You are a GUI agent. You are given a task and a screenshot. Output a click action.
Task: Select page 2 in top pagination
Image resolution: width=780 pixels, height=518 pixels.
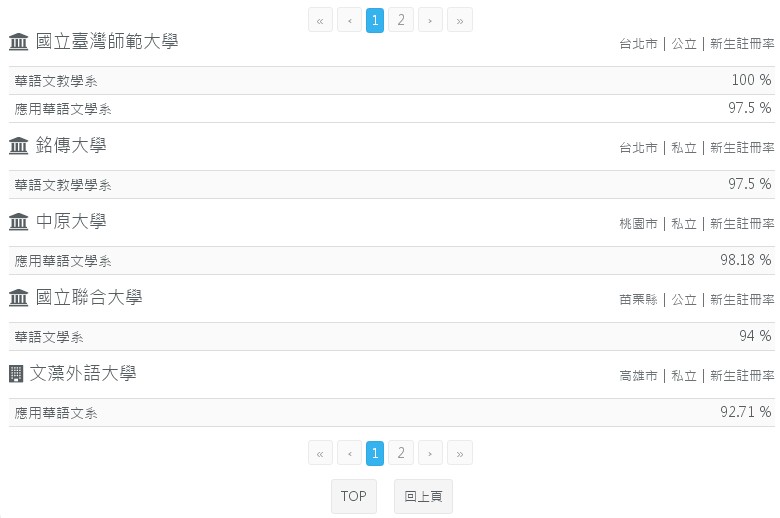(400, 20)
